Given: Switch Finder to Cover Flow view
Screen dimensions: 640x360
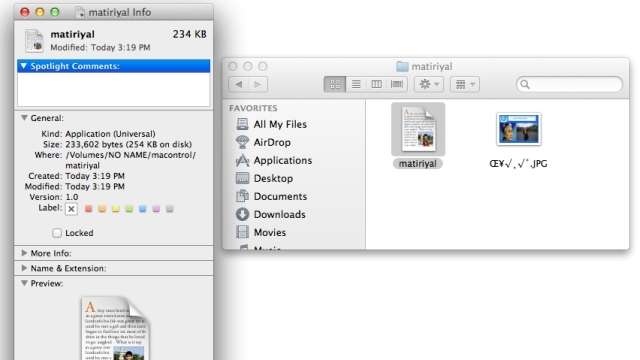Looking at the screenshot, I should click(396, 84).
